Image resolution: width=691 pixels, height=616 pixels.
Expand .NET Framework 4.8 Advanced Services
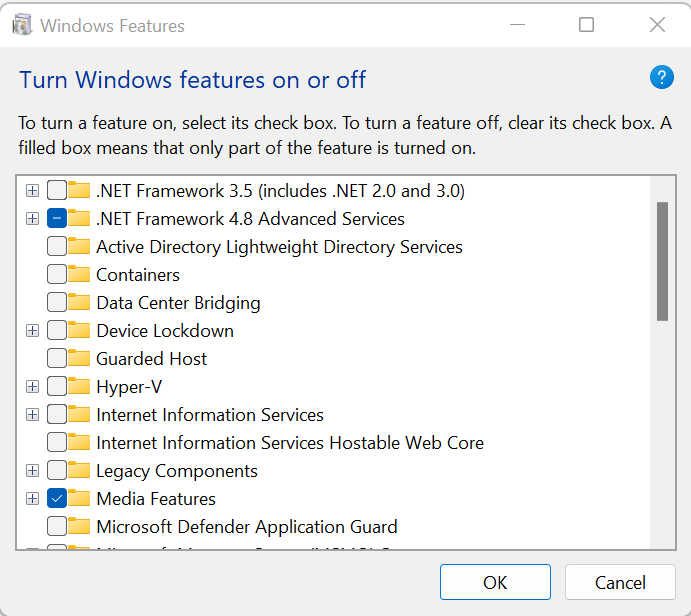pyautogui.click(x=32, y=218)
